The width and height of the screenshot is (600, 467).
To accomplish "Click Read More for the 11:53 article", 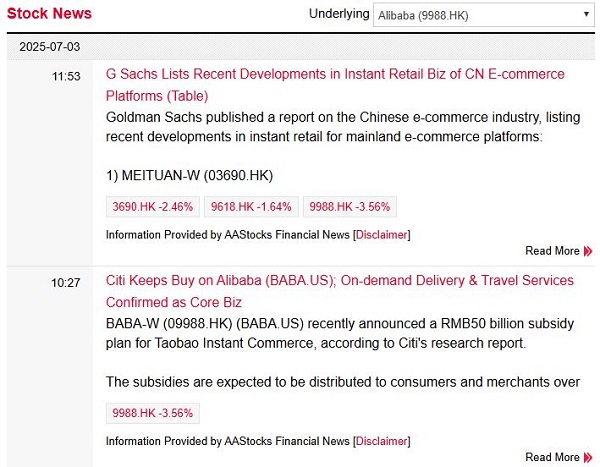I will 553,251.
